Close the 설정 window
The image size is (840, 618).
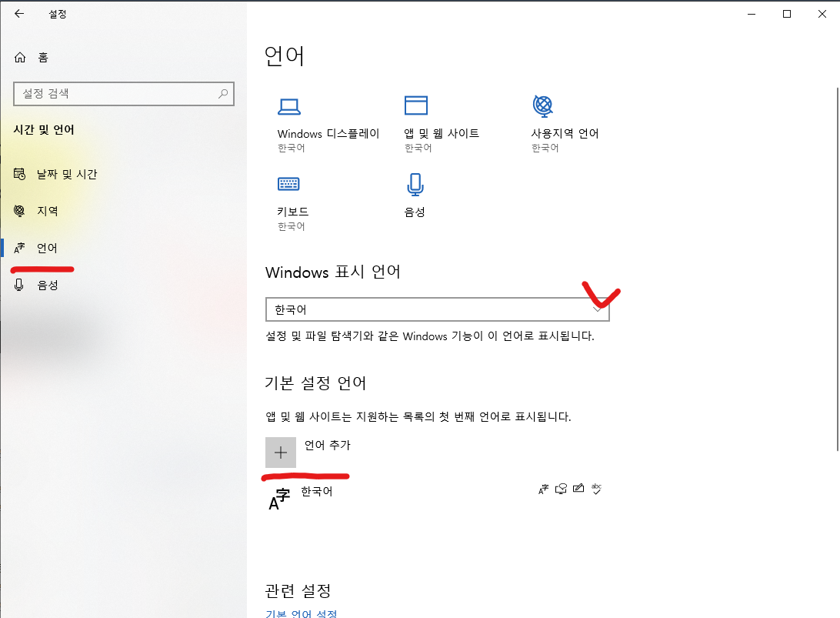822,14
